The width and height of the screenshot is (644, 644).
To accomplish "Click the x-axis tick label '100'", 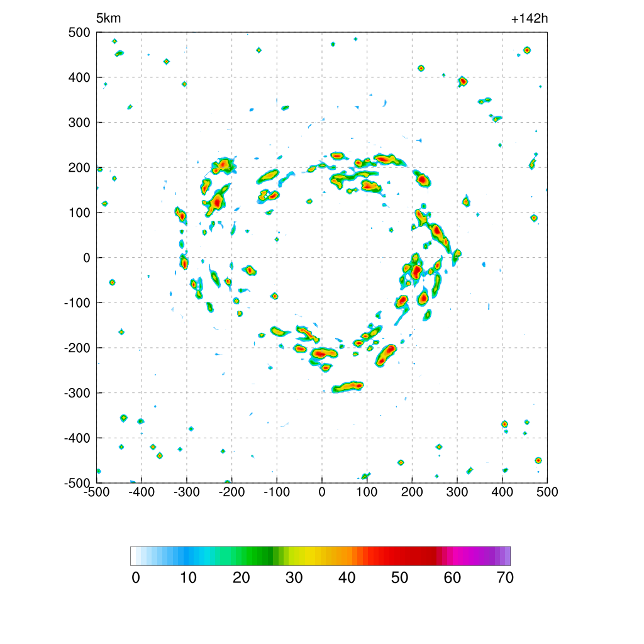I will (367, 492).
